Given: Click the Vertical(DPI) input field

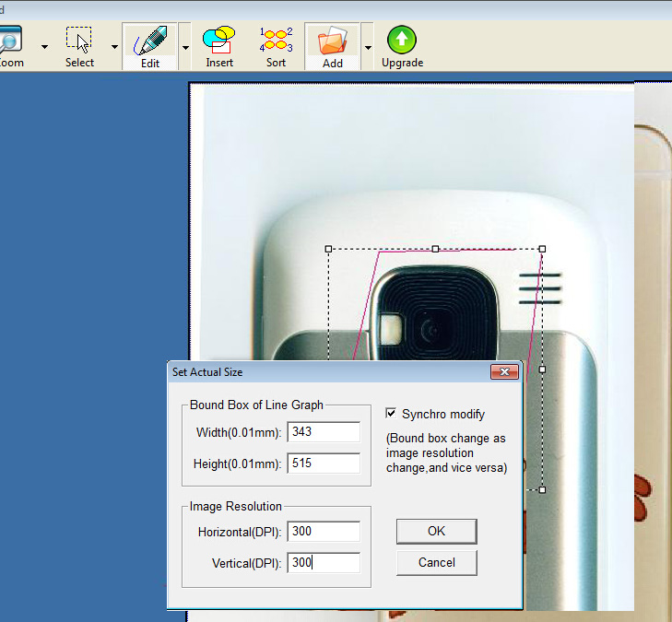Looking at the screenshot, I should click(324, 562).
